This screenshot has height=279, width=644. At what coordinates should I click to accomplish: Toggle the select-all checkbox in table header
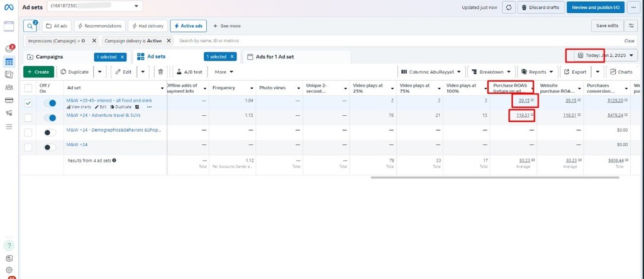(28, 88)
